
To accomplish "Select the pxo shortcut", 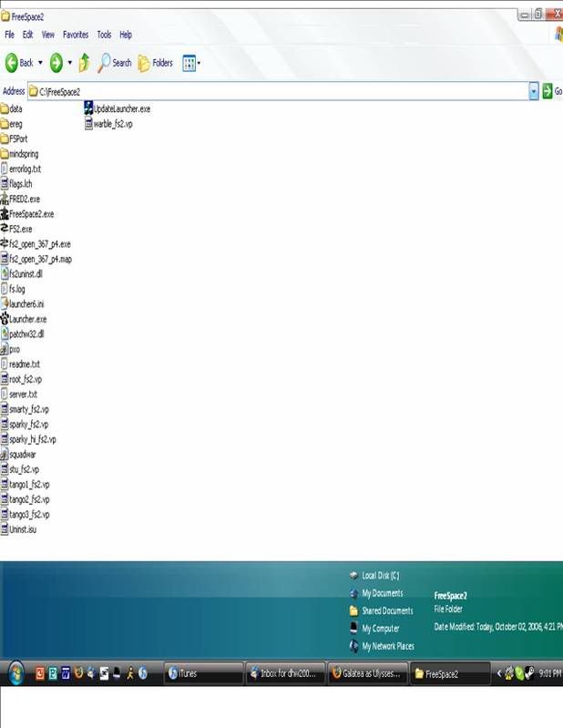I will [10, 349].
